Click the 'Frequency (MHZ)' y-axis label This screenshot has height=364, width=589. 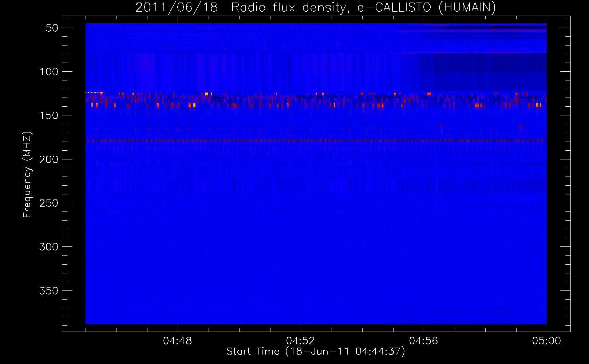(28, 174)
